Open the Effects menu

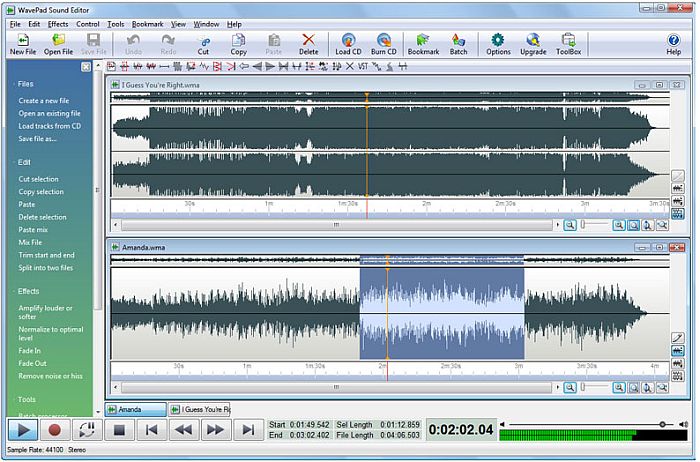tap(58, 23)
